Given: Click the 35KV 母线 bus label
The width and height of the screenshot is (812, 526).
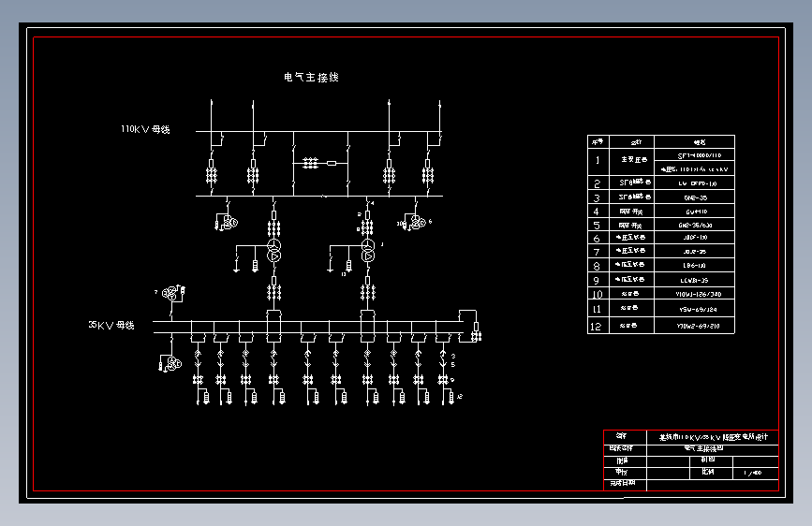Looking at the screenshot, I should click(111, 325).
